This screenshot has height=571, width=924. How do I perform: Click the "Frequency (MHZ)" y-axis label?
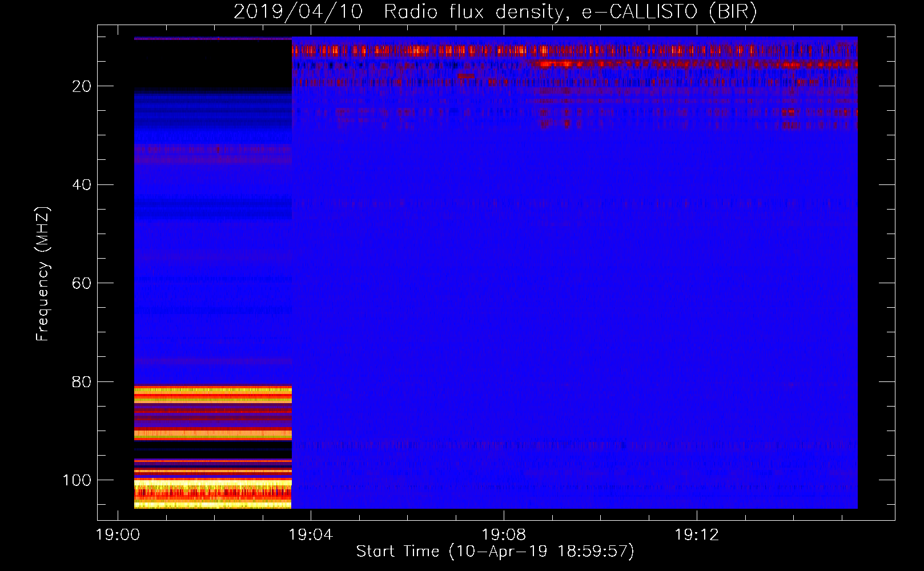[43, 274]
